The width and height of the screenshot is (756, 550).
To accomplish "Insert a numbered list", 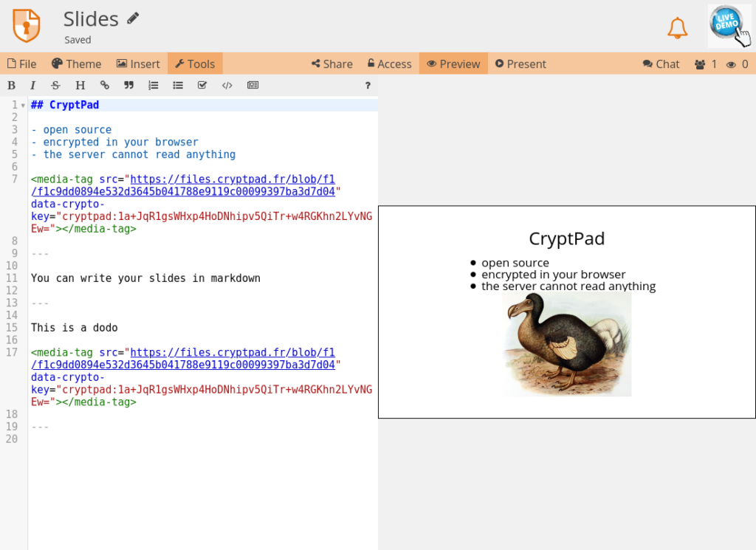I will [154, 86].
